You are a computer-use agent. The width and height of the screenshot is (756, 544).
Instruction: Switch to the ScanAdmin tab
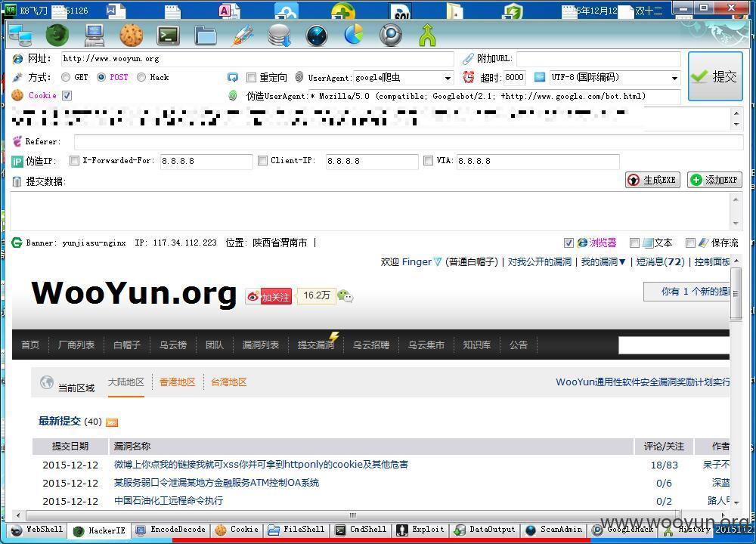pos(554,530)
